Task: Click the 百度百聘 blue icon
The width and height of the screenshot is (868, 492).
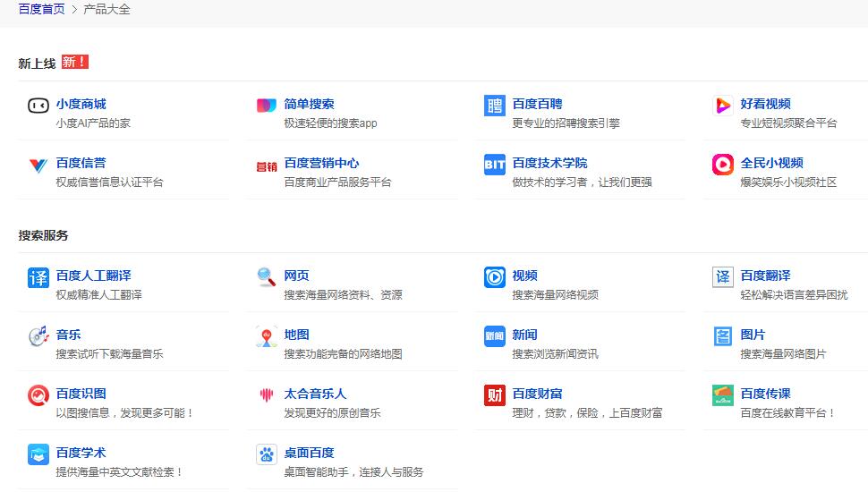Action: (x=495, y=106)
